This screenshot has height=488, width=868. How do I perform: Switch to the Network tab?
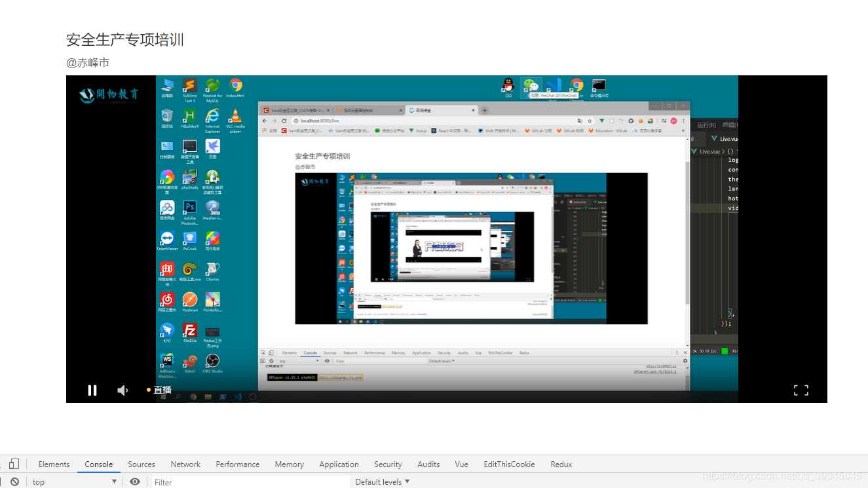click(185, 464)
